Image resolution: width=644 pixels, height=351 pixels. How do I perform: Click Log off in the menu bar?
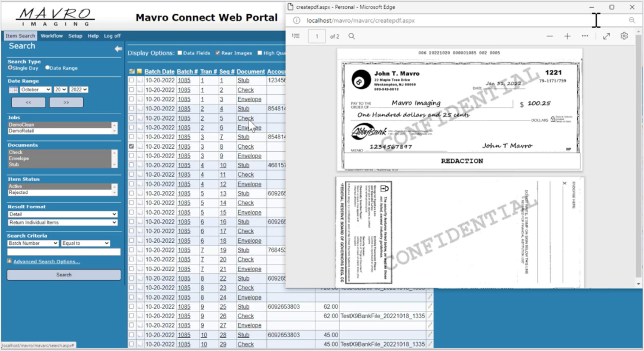coord(112,36)
